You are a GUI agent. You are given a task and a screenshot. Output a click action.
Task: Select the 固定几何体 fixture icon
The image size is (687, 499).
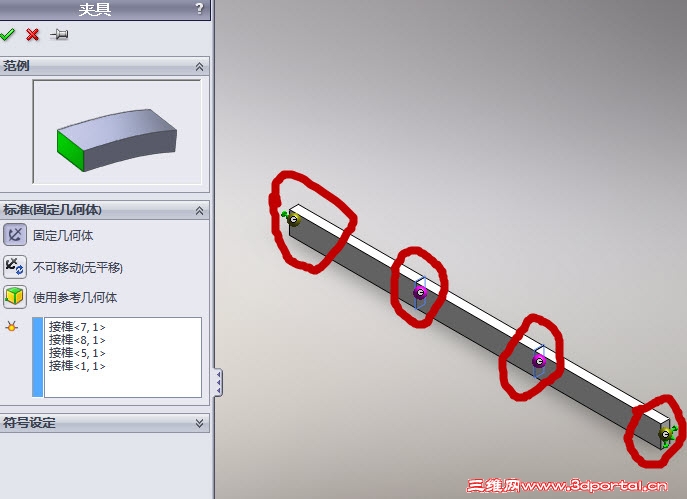click(x=15, y=235)
